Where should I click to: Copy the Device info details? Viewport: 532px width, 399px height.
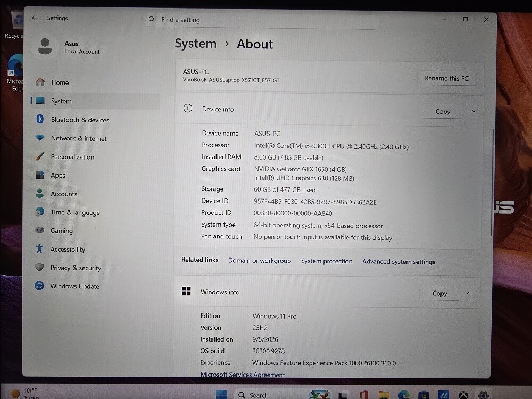point(443,112)
